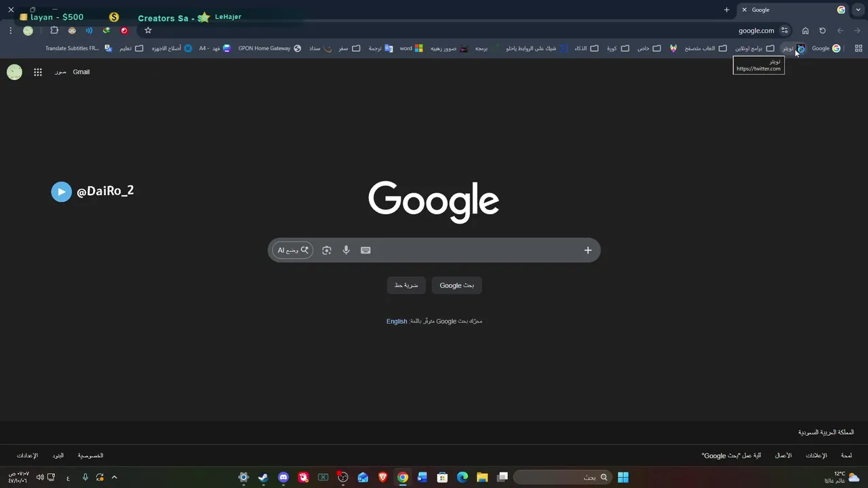The height and width of the screenshot is (488, 868).
Task: Open Gmail link
Action: 81,72
